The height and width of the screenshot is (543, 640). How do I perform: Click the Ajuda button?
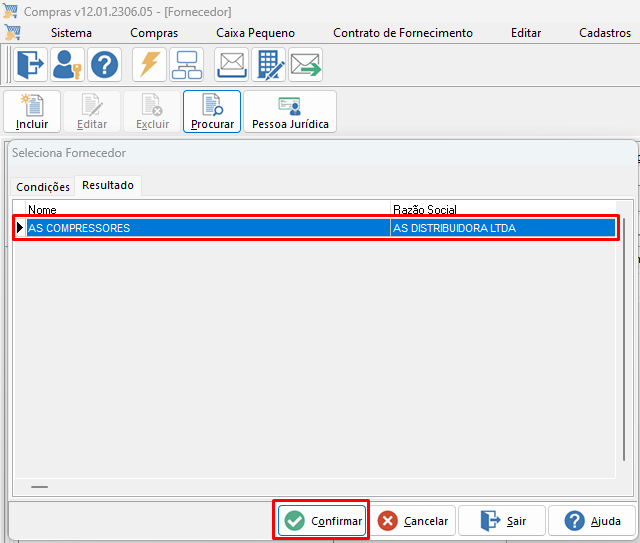click(x=592, y=521)
